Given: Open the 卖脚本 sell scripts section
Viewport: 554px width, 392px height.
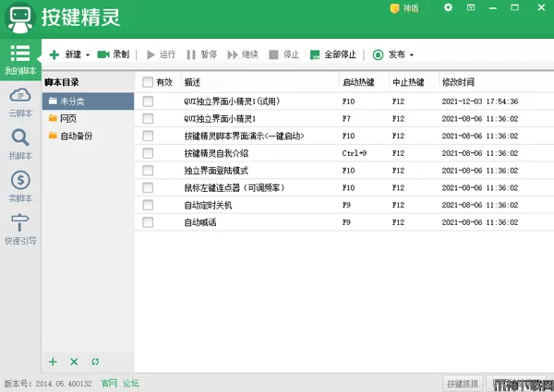Looking at the screenshot, I should tap(20, 185).
